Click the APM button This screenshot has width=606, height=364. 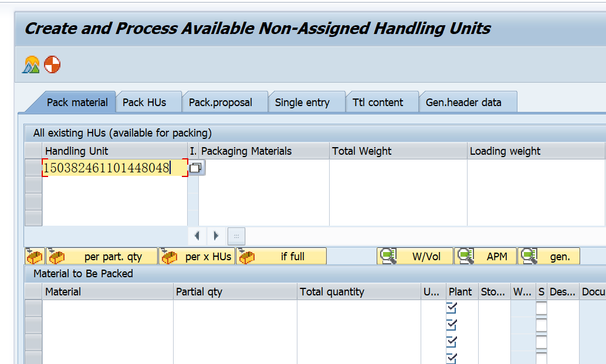tap(485, 256)
